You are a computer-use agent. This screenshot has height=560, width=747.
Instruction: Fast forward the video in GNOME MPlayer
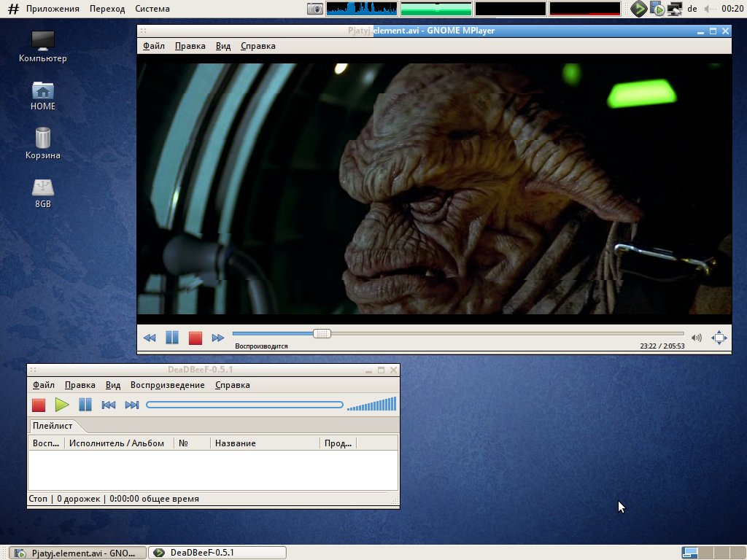[x=217, y=338]
